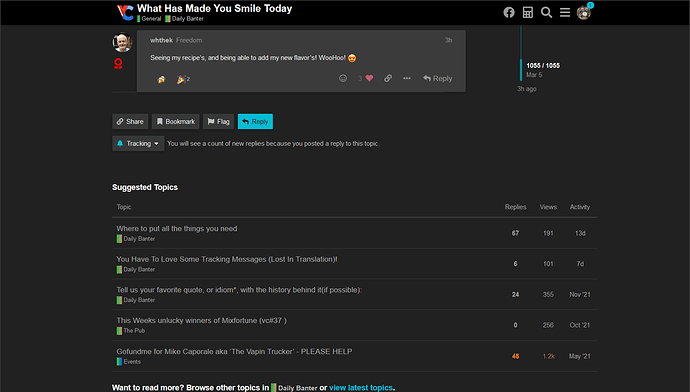Viewport: 690px width, 392px height.
Task: Click the search magnifier icon
Action: pos(546,12)
